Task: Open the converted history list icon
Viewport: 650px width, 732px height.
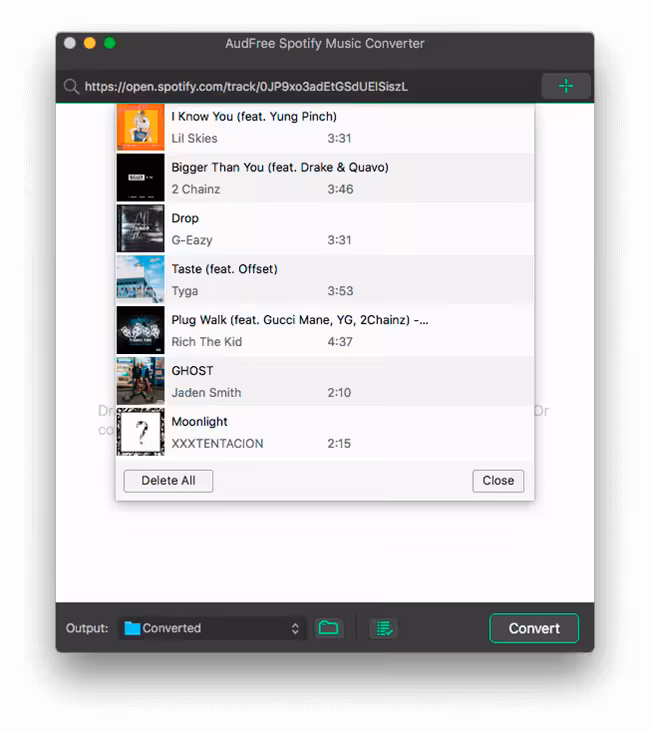Action: click(x=384, y=628)
